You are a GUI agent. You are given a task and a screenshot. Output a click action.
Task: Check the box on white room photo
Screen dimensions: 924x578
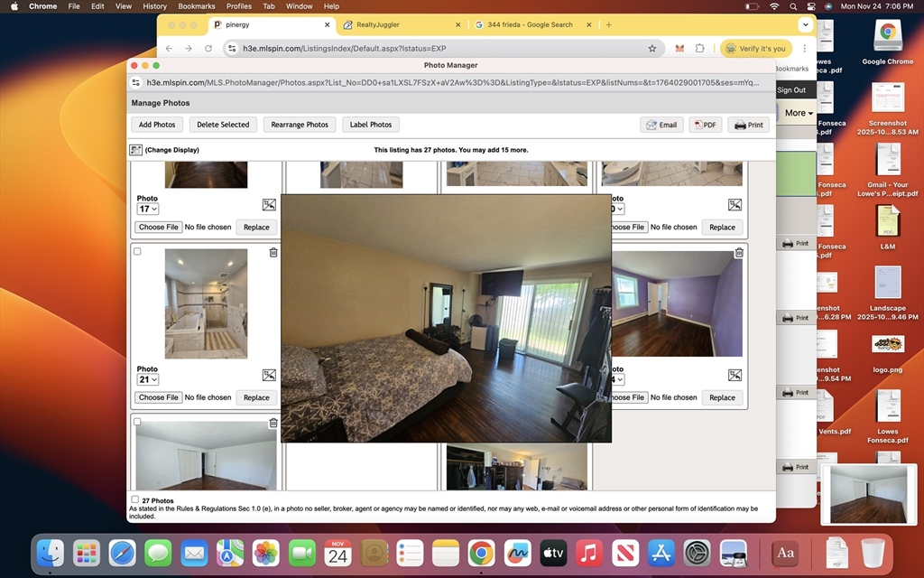point(137,422)
